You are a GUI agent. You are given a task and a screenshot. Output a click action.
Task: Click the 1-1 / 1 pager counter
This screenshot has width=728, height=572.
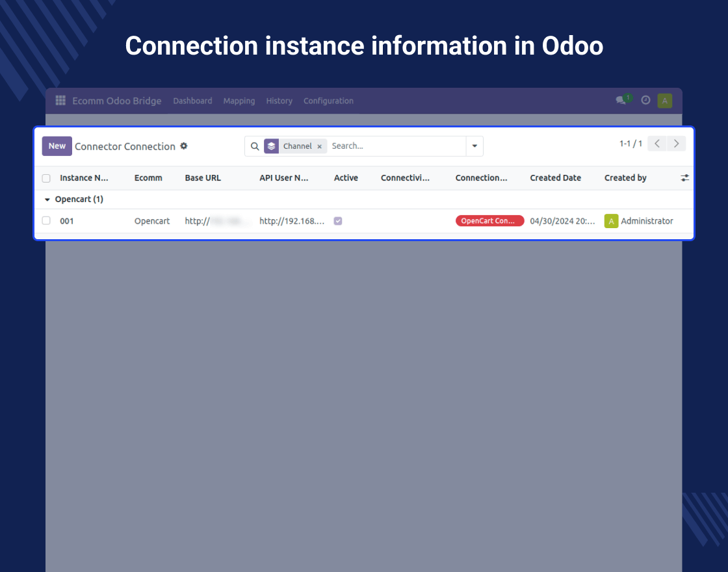pyautogui.click(x=630, y=144)
